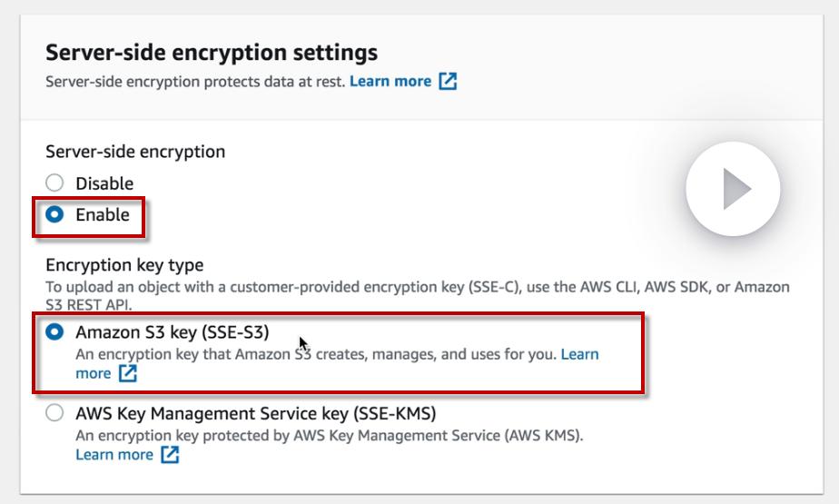The height and width of the screenshot is (504, 839).
Task: Open Learn more link for Amazon S3 key
Action: (579, 354)
